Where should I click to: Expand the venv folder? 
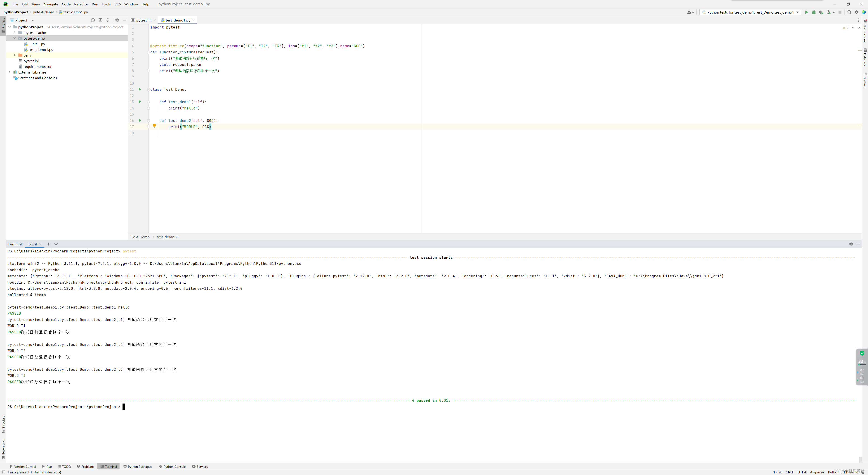14,55
